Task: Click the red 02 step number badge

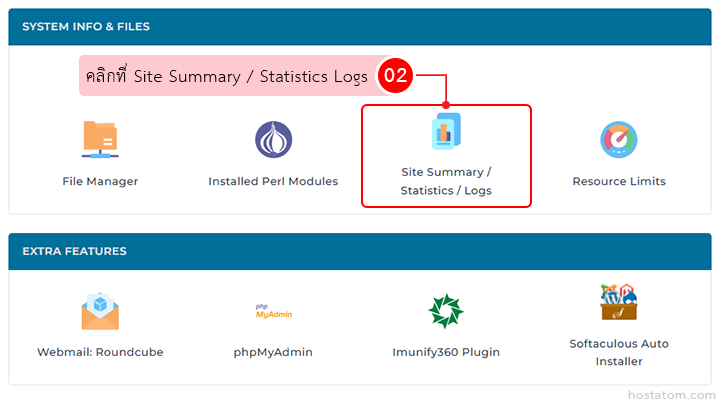Action: point(396,75)
